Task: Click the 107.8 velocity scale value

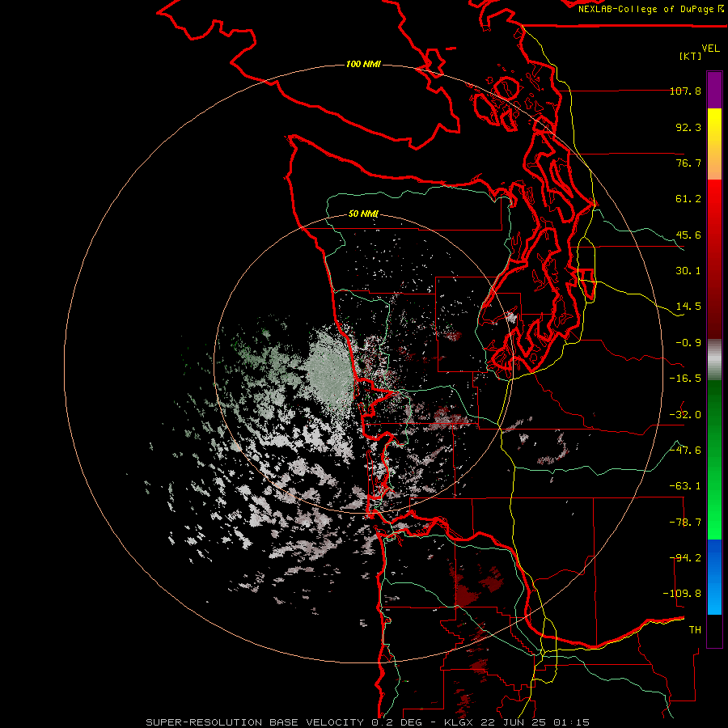Action: [685, 91]
